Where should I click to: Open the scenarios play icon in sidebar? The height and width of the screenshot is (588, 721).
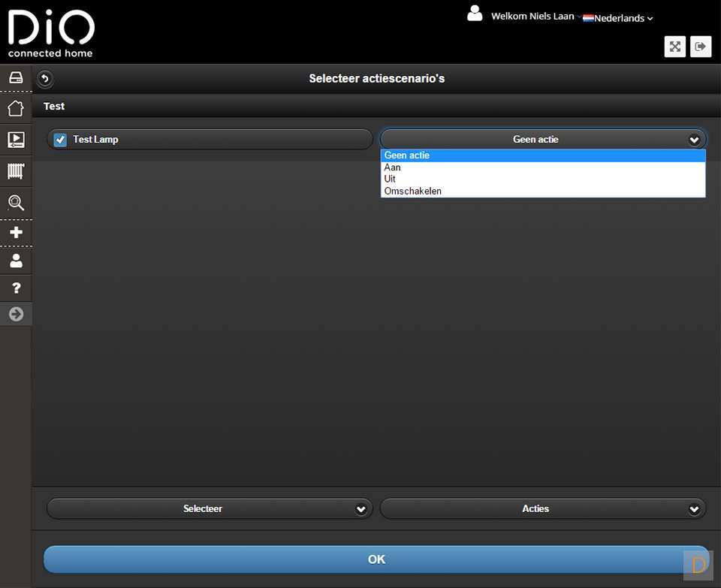[16, 139]
